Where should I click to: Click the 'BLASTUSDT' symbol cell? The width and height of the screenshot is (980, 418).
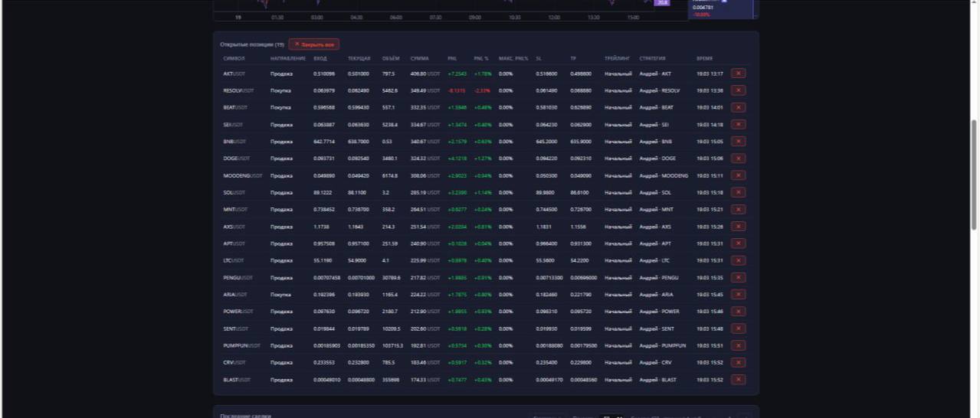pos(237,379)
